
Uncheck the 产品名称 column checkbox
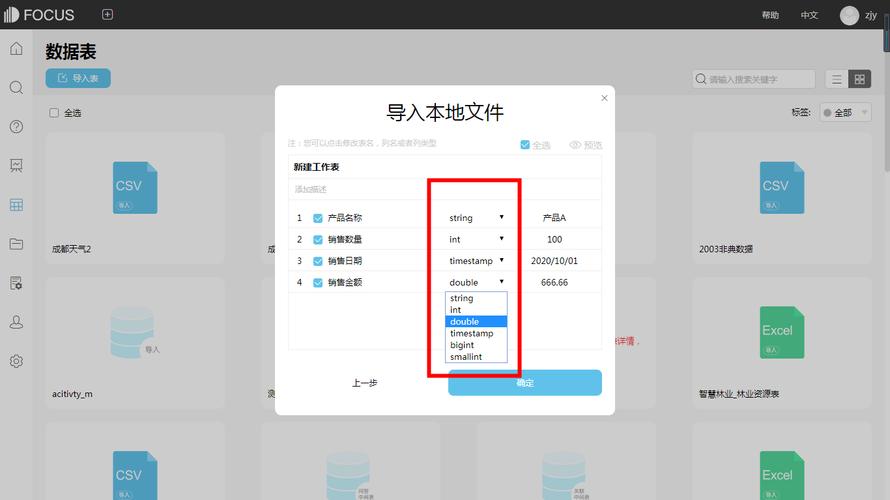pos(318,218)
